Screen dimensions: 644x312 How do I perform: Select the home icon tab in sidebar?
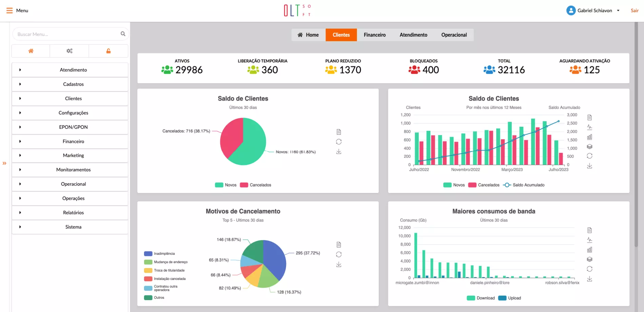coord(31,51)
